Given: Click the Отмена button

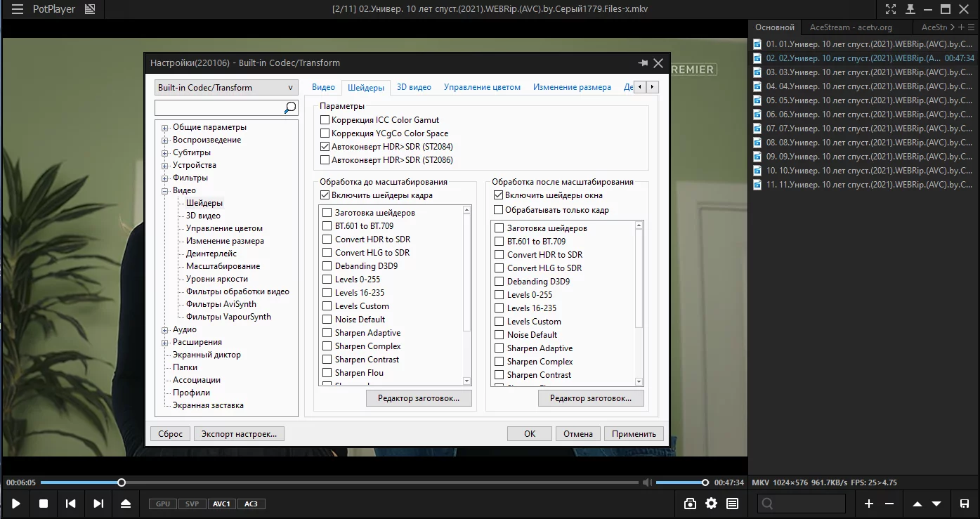Looking at the screenshot, I should (579, 434).
